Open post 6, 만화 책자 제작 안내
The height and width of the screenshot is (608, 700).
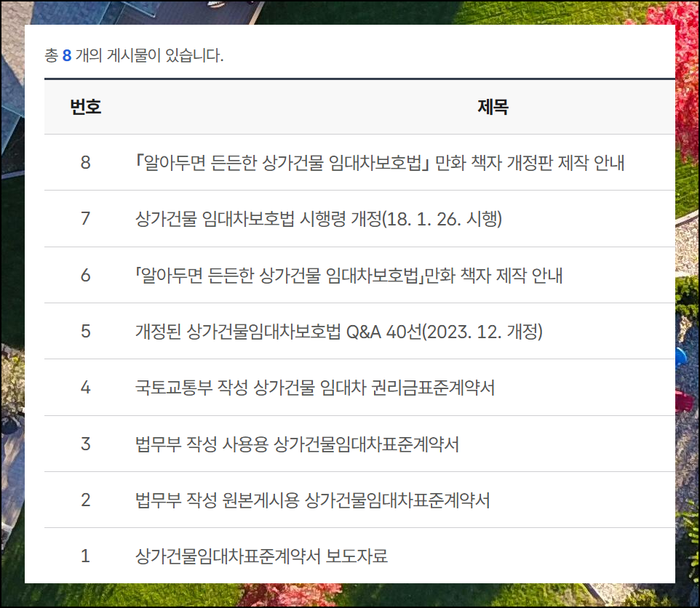pyautogui.click(x=349, y=275)
